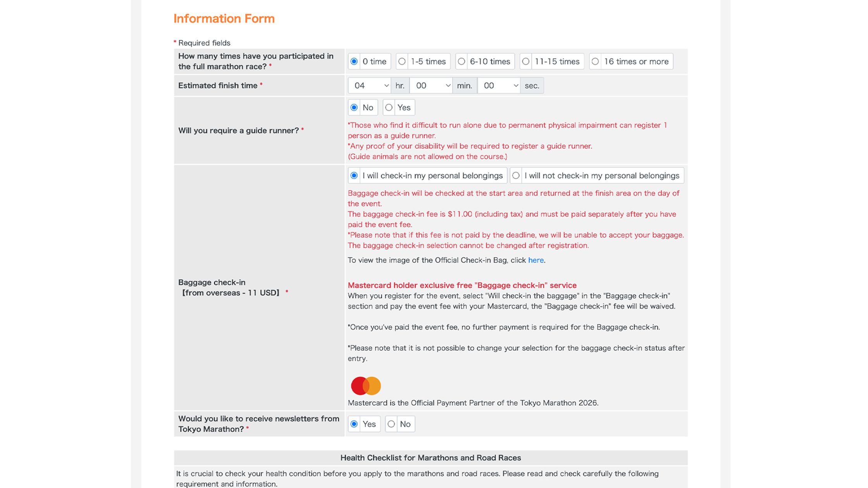Image resolution: width=868 pixels, height=488 pixels.
Task: Open the seconds finish time dropdown
Action: coord(498,86)
